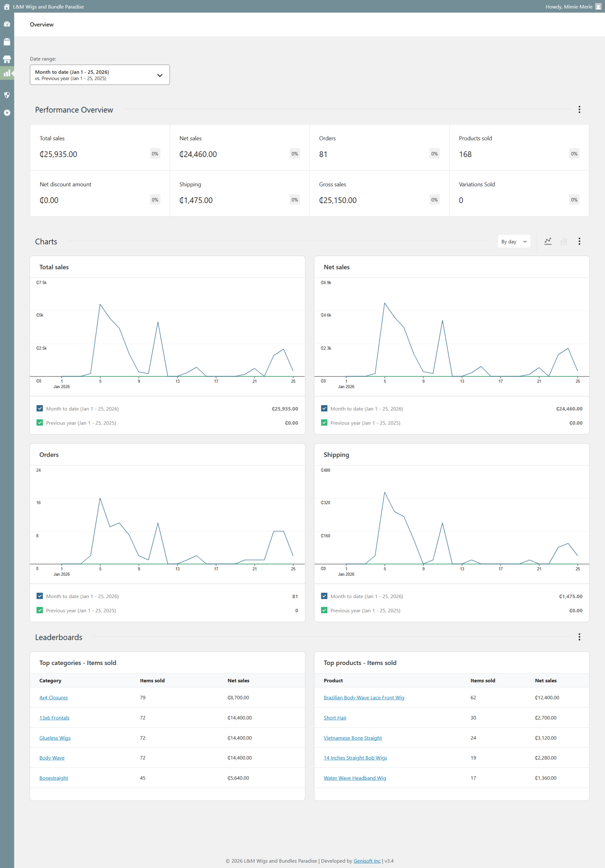
Task: Open Performance Overview three-dot options menu
Action: (x=579, y=110)
